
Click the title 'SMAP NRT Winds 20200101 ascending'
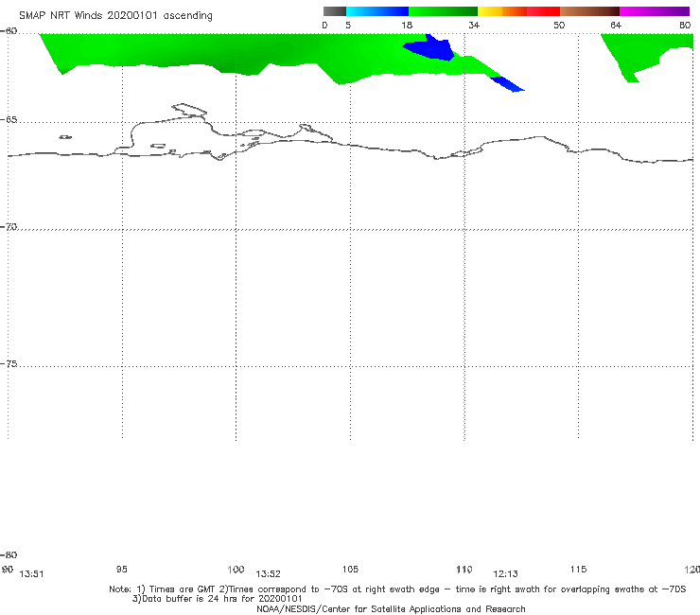(x=115, y=15)
